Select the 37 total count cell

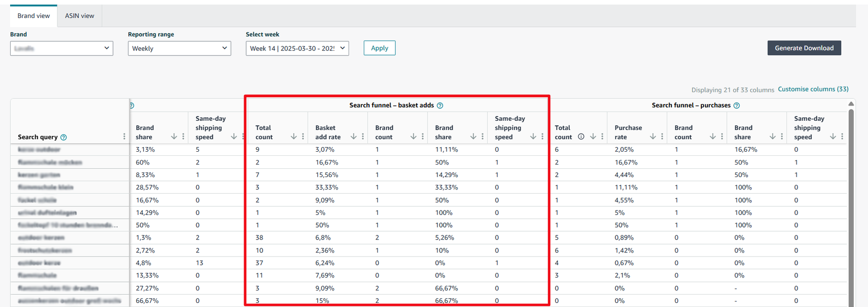(259, 263)
